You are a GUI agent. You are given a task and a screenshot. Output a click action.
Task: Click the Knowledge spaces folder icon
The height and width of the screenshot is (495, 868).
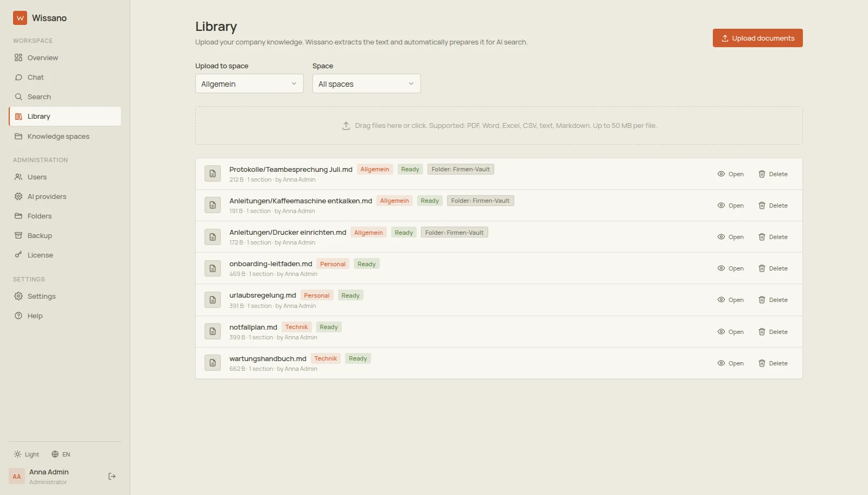click(x=18, y=136)
